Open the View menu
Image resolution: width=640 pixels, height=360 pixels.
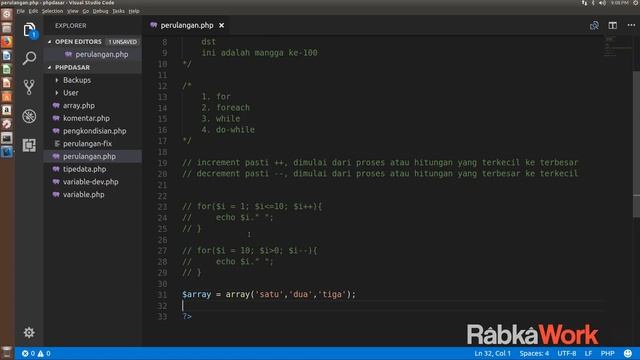[x=73, y=11]
